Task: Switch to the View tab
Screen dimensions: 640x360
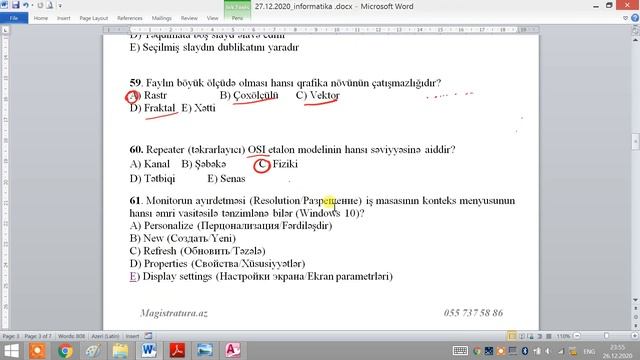Action: point(212,18)
